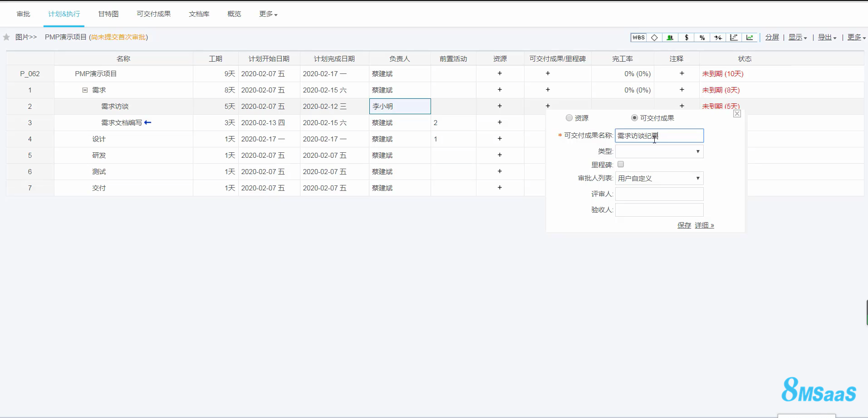Select the 需求文档编写 task name
The height and width of the screenshot is (418, 868).
(122, 123)
